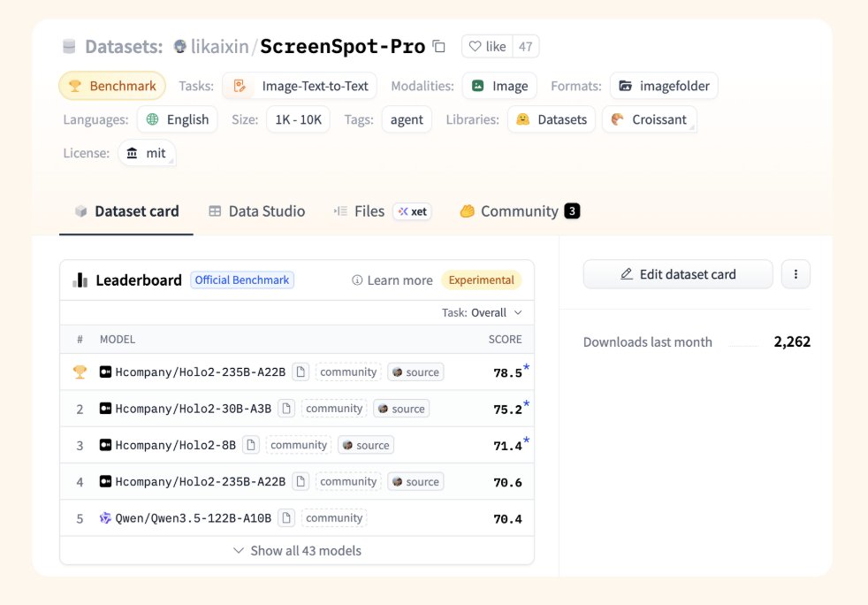Select the agent tag
The image size is (868, 605).
(x=407, y=119)
